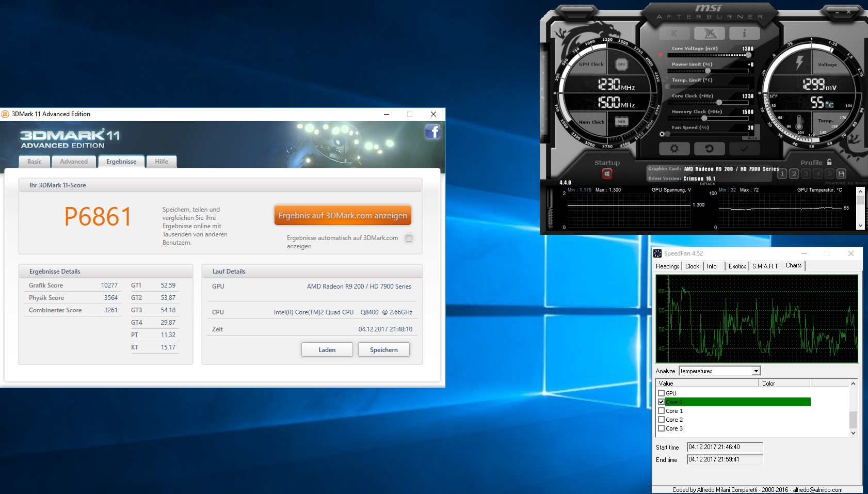The height and width of the screenshot is (494, 868).
Task: Check the GPU box in SpeedFan chart list
Action: coord(662,393)
